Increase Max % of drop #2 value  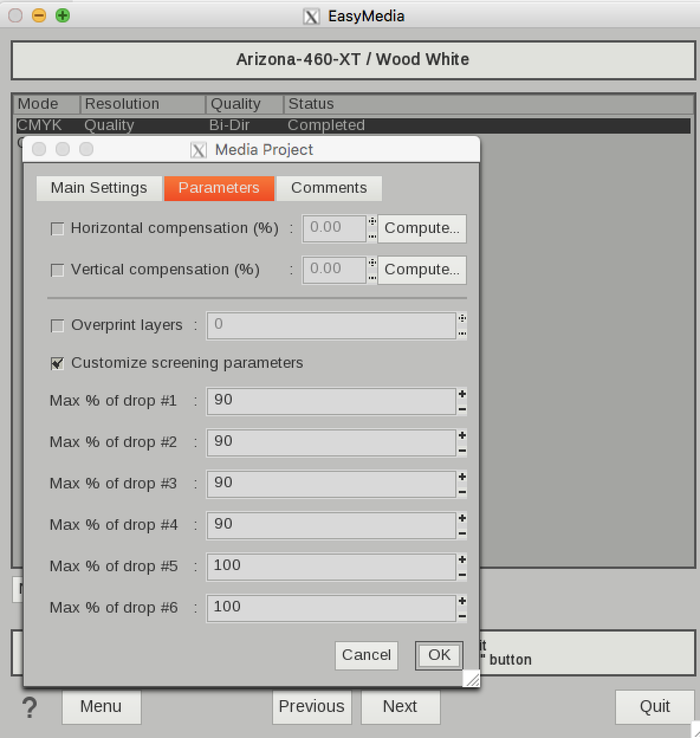tap(462, 436)
